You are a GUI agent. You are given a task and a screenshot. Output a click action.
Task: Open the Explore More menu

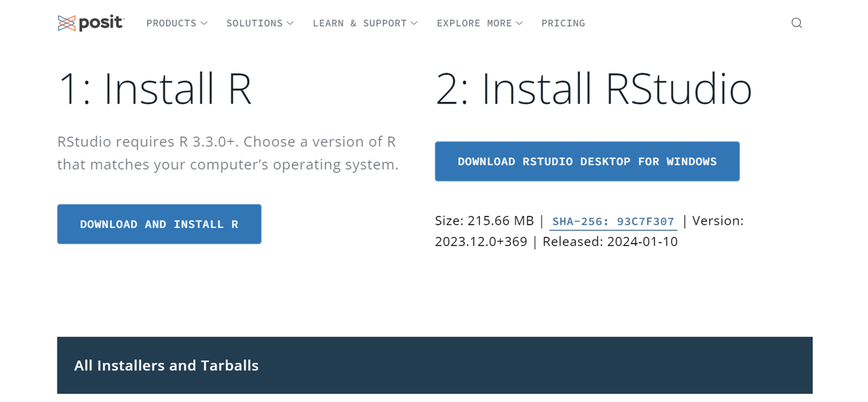coord(480,23)
